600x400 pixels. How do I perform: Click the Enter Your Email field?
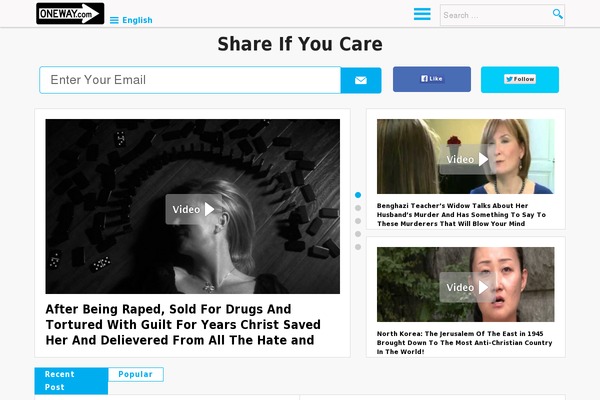pos(190,80)
